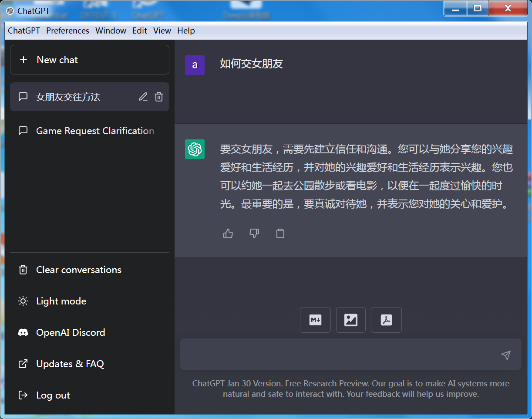Open the Game Request Clarification conversation
Viewport: 532px width, 419px height.
coord(90,131)
